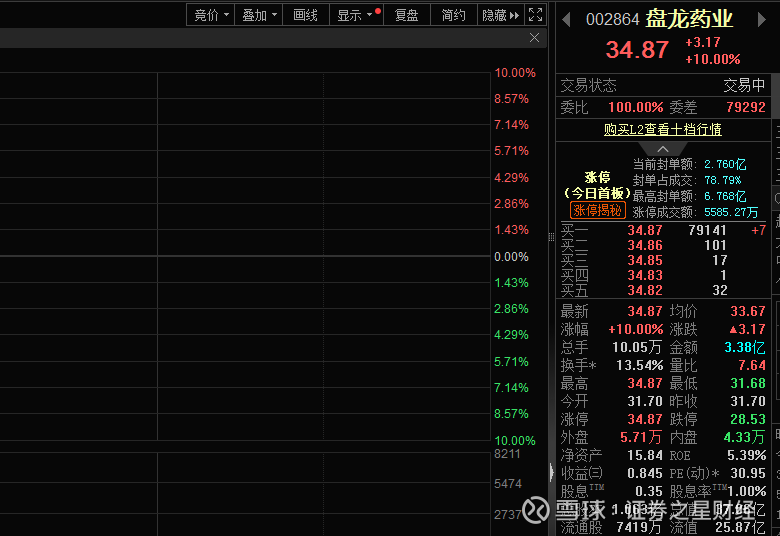Click the 量比 value 7.64
The image size is (780, 536).
[752, 365]
